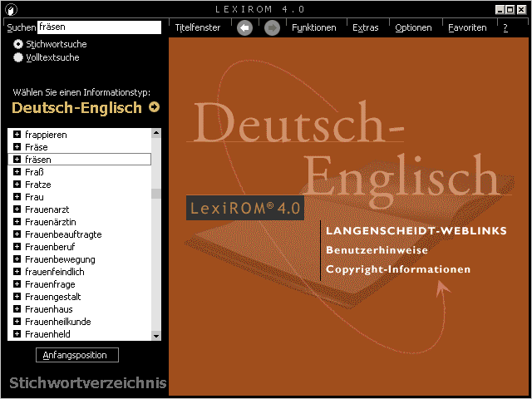Expand the Frauenfrage entry
Screen dimensions: 532x399
point(17,284)
